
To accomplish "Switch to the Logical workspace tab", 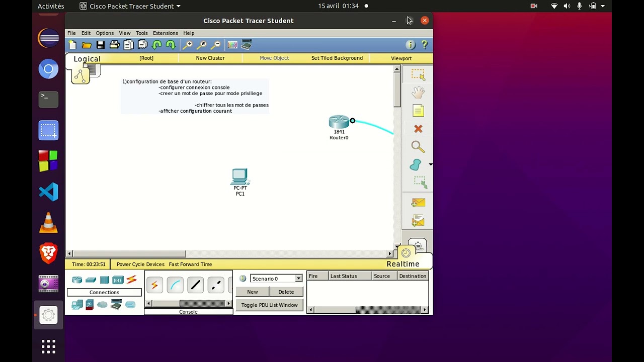I will 87,59.
